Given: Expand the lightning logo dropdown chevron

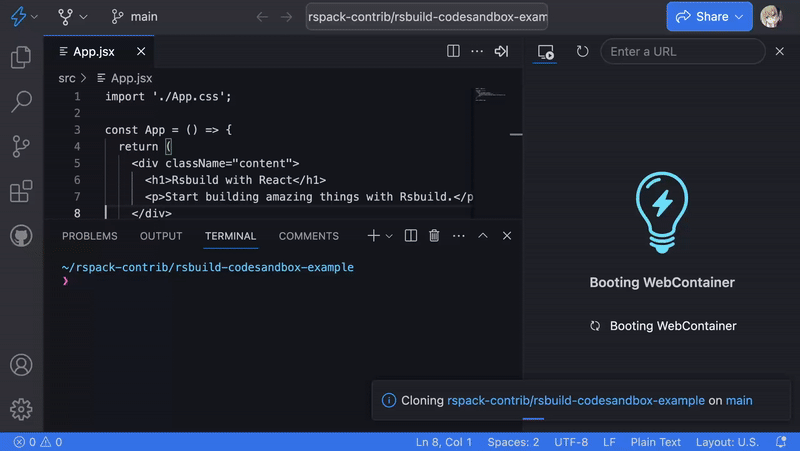Looking at the screenshot, I should [34, 17].
